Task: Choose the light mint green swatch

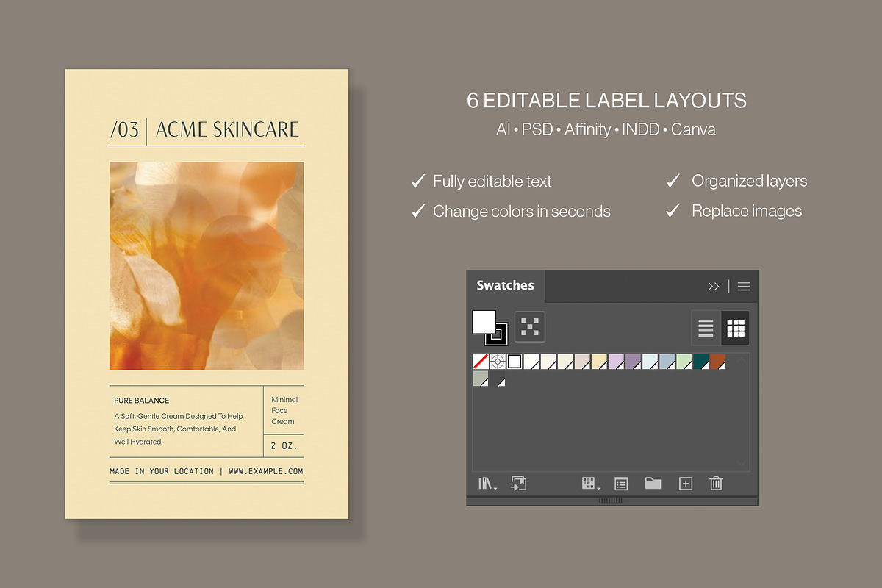Action: click(x=684, y=362)
